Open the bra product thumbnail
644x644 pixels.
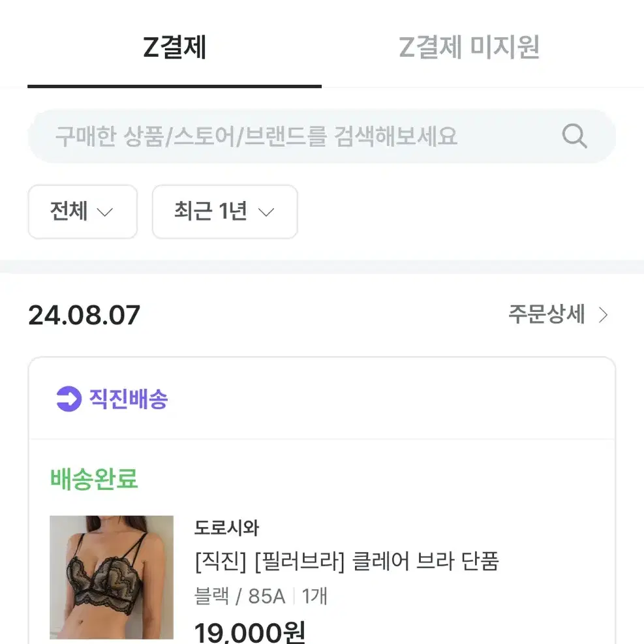pyautogui.click(x=112, y=577)
